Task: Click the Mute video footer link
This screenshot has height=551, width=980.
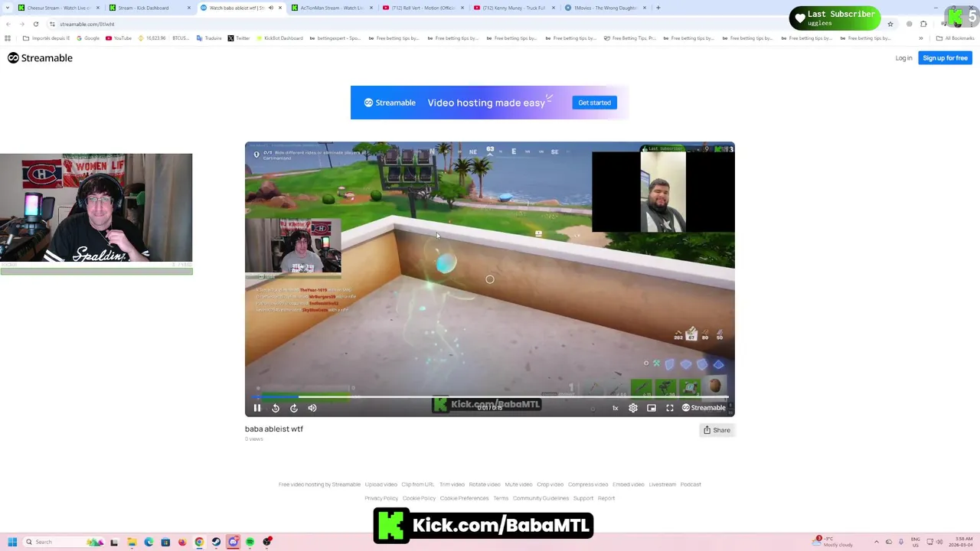Action: (518, 484)
